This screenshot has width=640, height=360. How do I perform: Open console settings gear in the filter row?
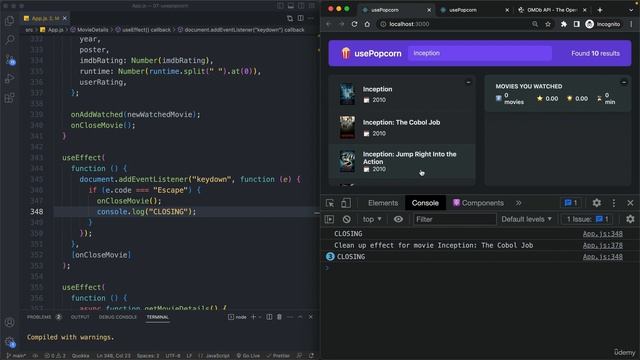pos(630,219)
